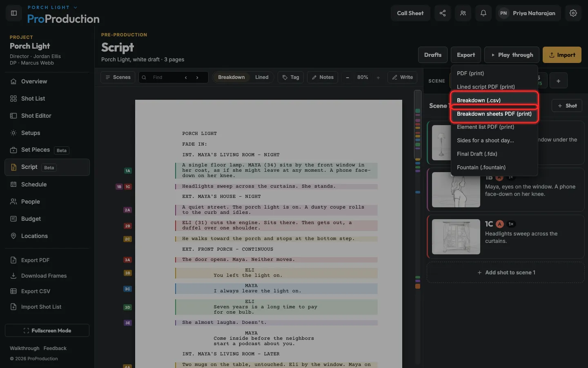Go to next find result

tap(197, 77)
